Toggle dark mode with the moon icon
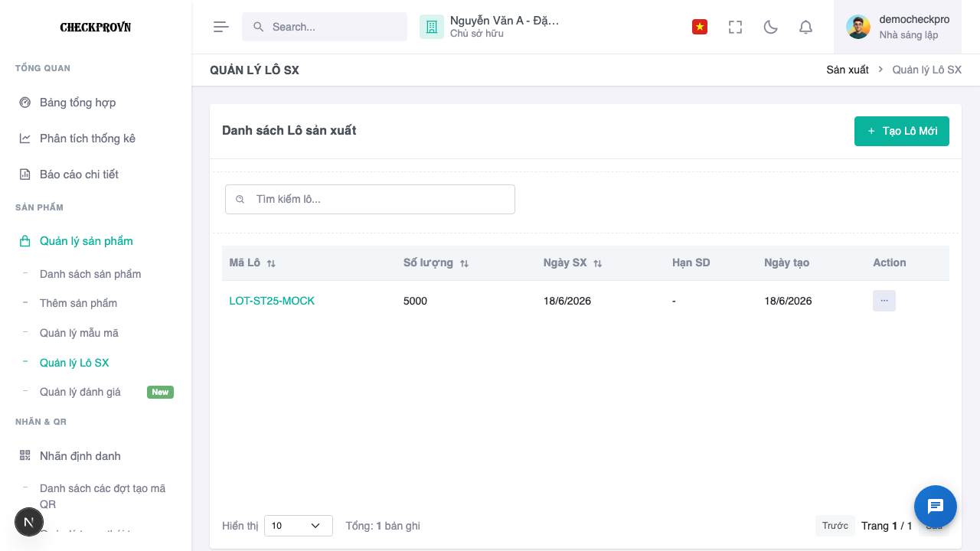The height and width of the screenshot is (551, 980). (x=771, y=27)
